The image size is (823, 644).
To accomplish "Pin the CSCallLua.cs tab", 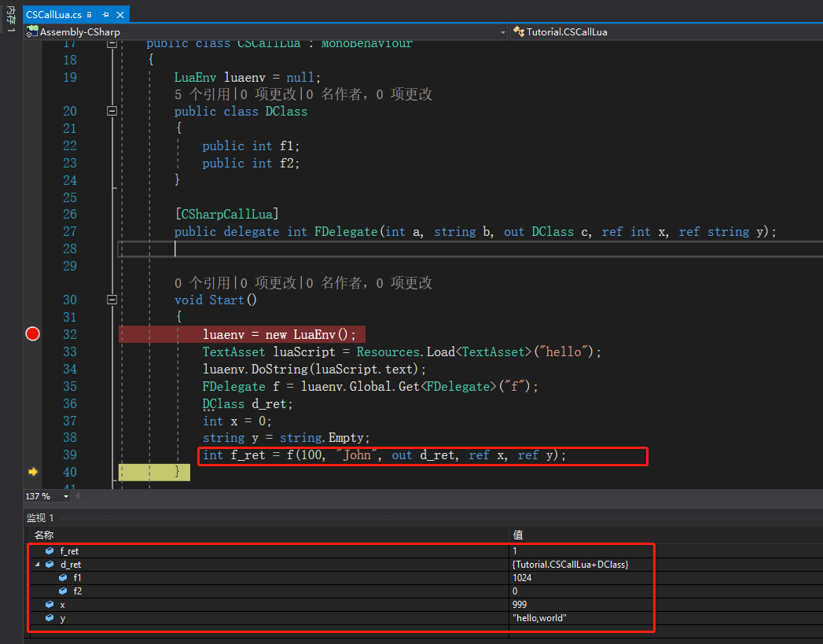I will (x=105, y=15).
